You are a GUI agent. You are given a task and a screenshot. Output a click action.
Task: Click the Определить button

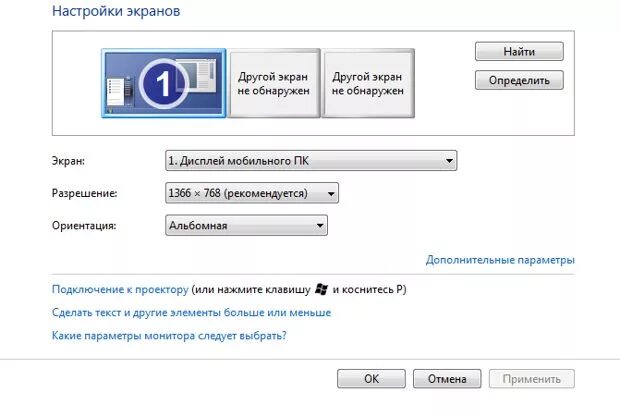(519, 80)
